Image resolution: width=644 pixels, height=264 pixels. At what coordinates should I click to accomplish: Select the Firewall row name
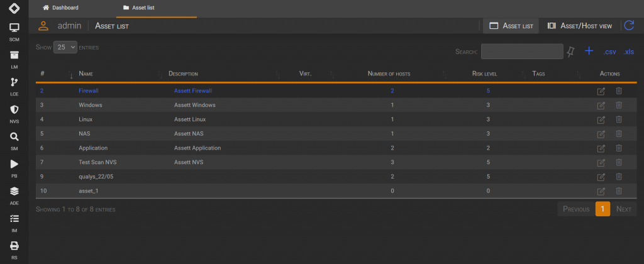tap(89, 91)
